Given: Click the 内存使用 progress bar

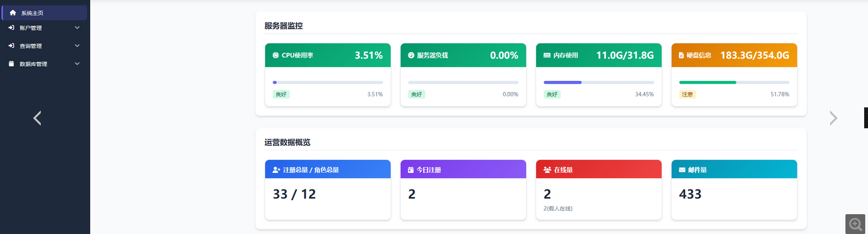Looking at the screenshot, I should [x=598, y=83].
